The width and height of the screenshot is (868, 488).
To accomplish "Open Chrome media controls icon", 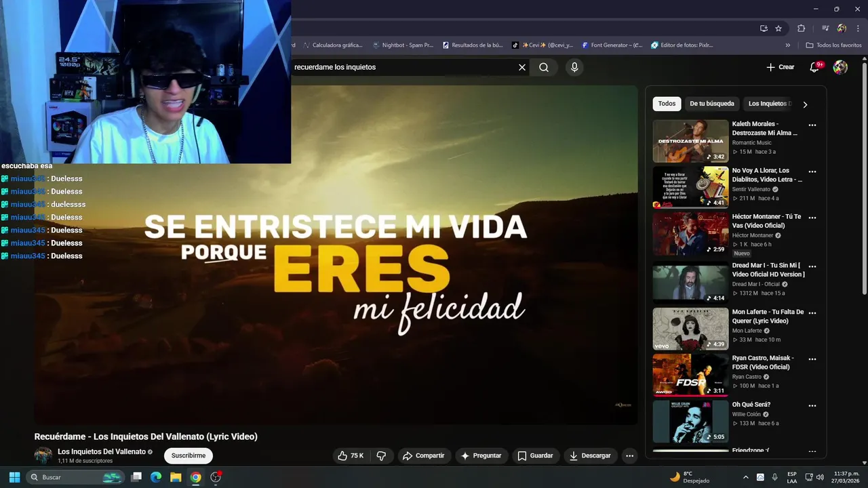I will [825, 28].
